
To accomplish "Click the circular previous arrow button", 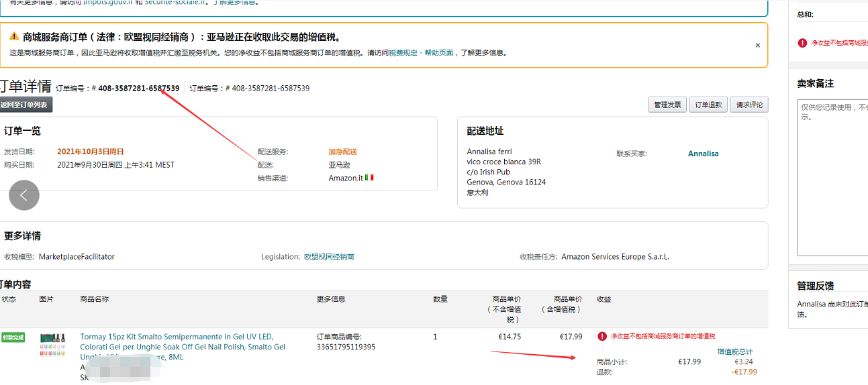I will [x=24, y=195].
